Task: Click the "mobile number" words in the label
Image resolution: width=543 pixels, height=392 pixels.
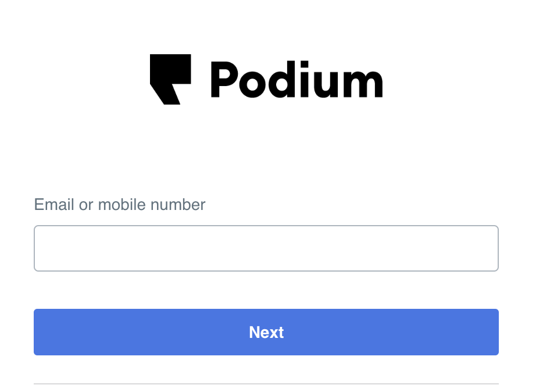Action: click(x=152, y=205)
